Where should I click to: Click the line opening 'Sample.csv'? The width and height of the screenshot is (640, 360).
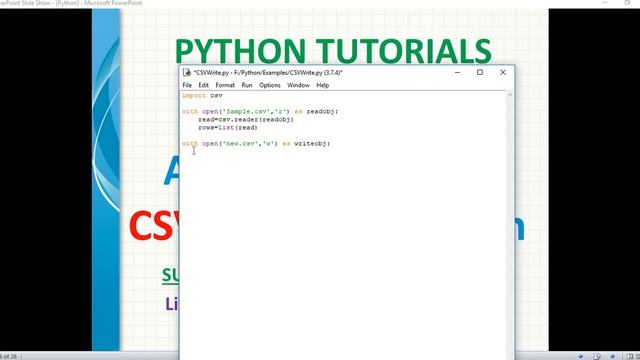[260, 111]
